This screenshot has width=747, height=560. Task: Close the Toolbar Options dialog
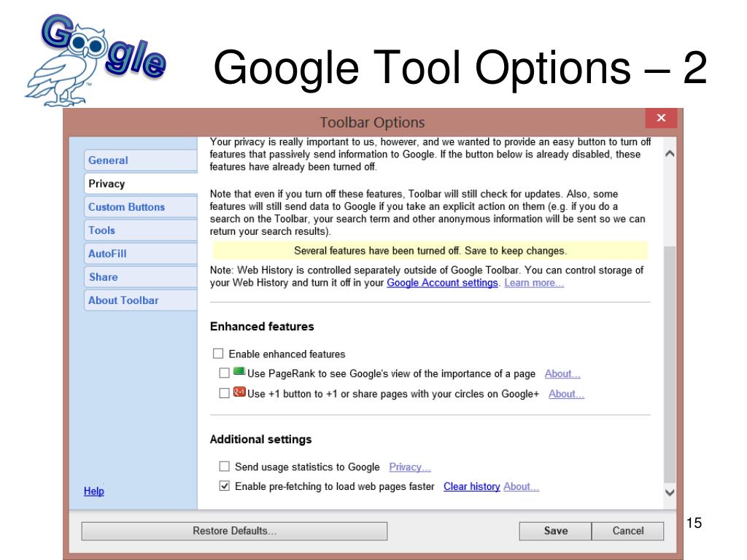pyautogui.click(x=661, y=118)
